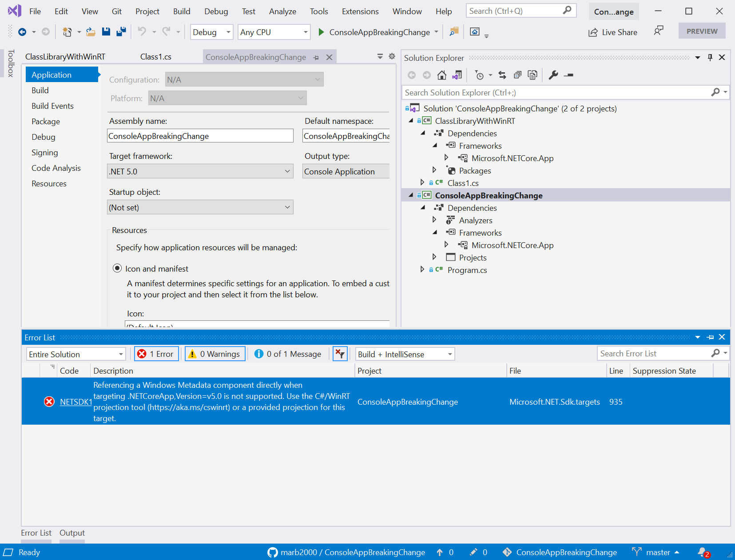Click the Undo icon in the toolbar
The width and height of the screenshot is (735, 560).
141,32
